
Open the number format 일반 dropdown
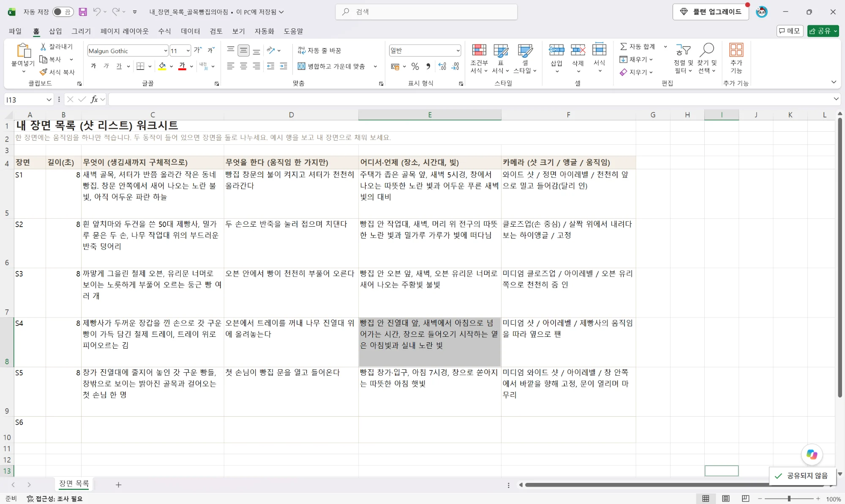click(x=458, y=51)
